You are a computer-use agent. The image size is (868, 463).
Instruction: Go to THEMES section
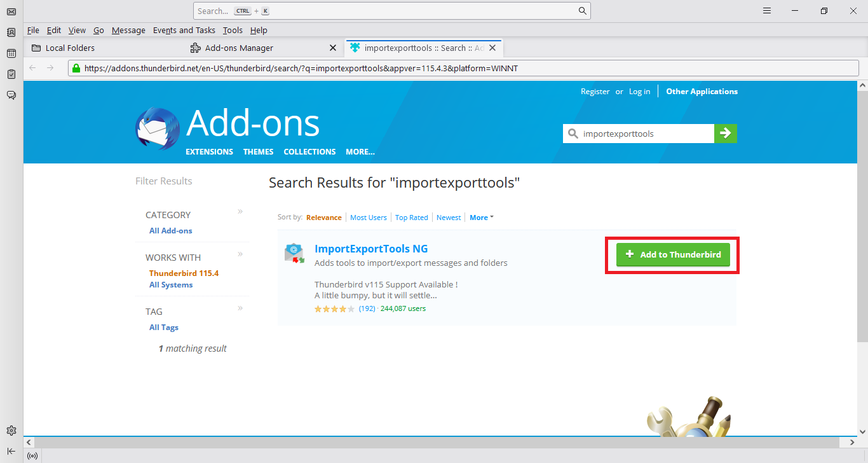point(258,152)
